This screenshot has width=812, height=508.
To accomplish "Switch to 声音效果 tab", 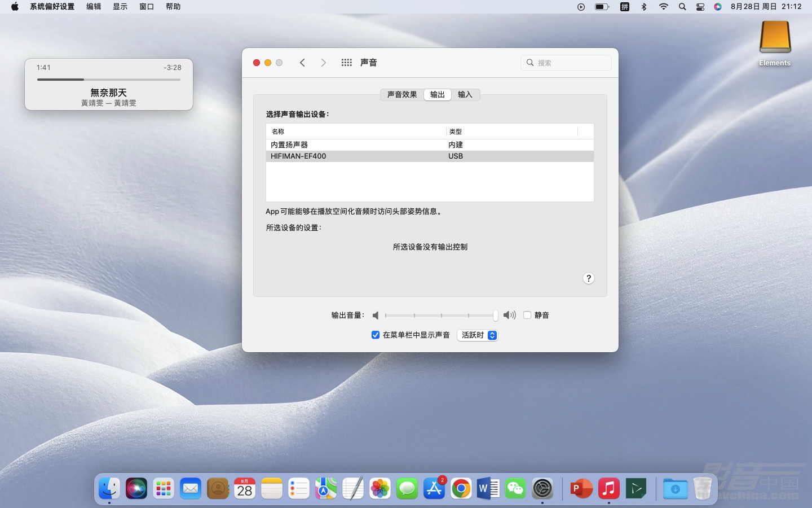I will pyautogui.click(x=402, y=95).
